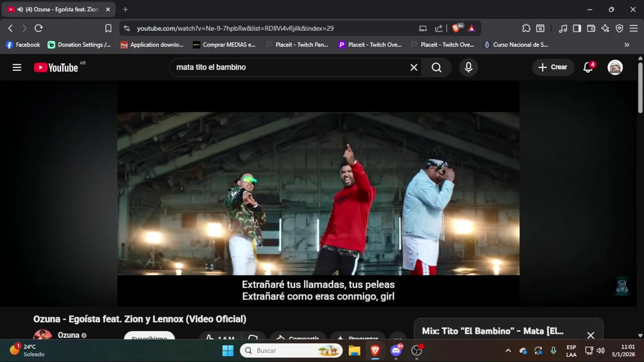
Task: Click floating character icon beside the player
Action: point(622,286)
